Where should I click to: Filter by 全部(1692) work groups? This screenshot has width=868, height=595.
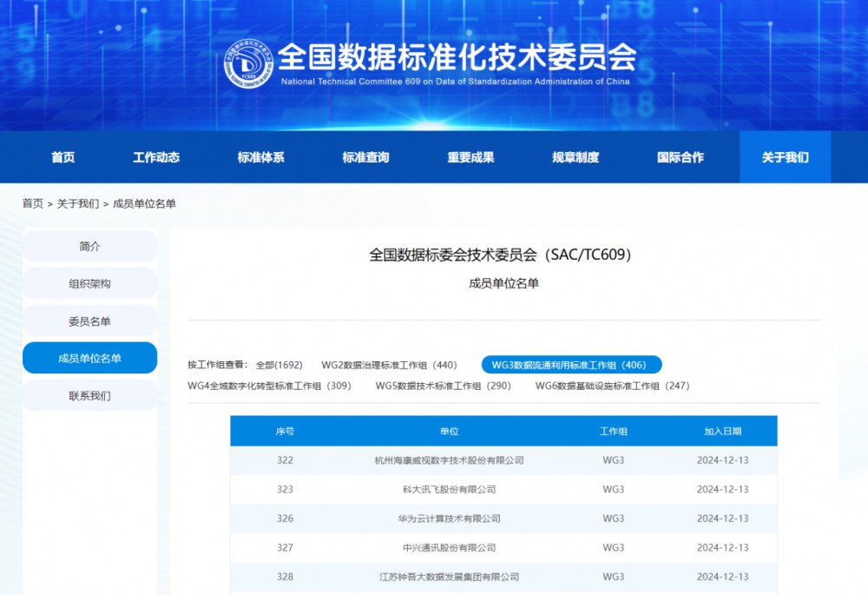click(279, 365)
